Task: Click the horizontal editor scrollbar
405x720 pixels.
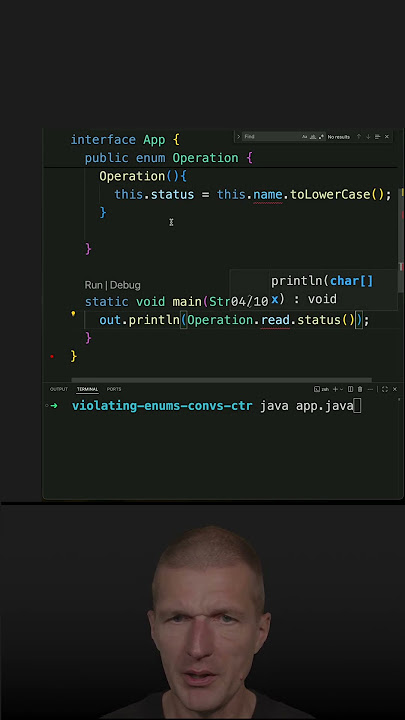Action: click(221, 380)
